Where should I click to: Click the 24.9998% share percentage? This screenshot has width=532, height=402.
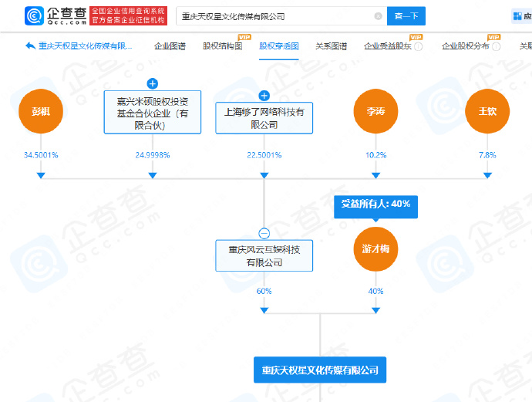point(153,155)
